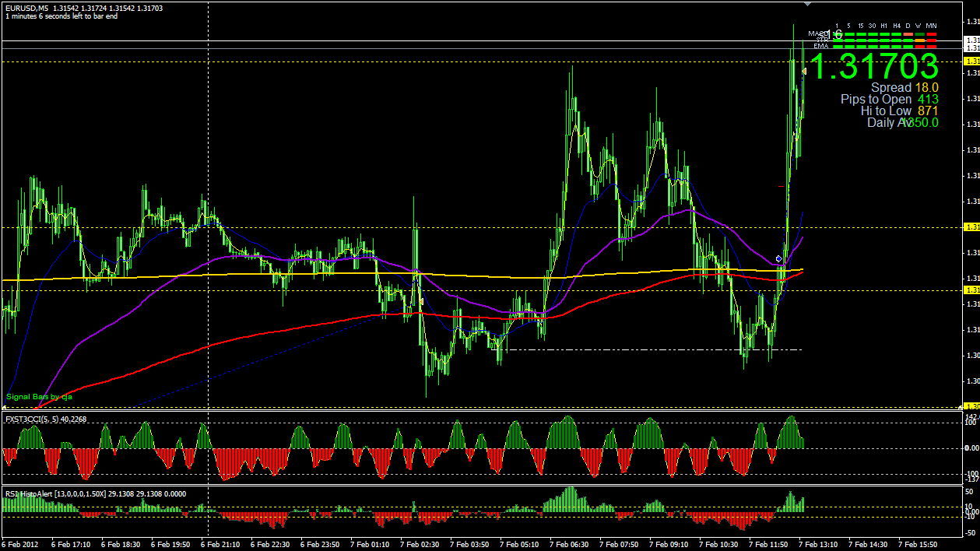980x551 pixels.
Task: Click the 7 Feb 09:10 time label
Action: tap(669, 545)
